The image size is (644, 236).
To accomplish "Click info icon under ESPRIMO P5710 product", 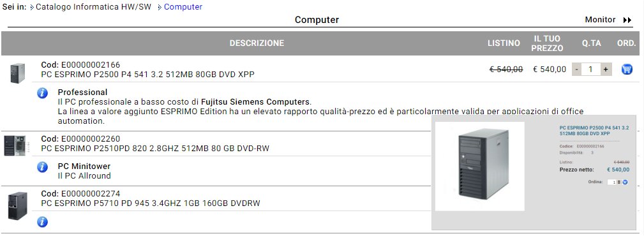I will point(42,221).
